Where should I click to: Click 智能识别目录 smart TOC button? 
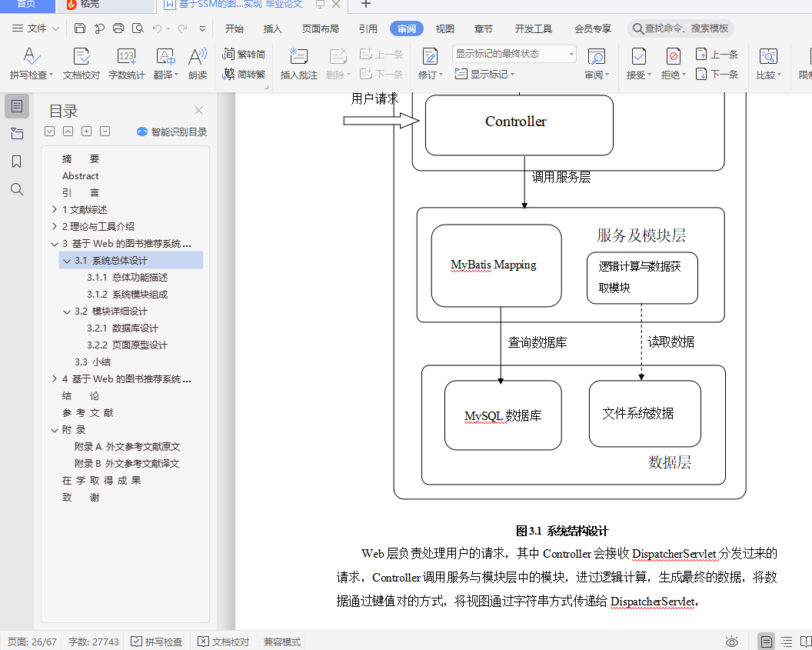click(x=172, y=132)
